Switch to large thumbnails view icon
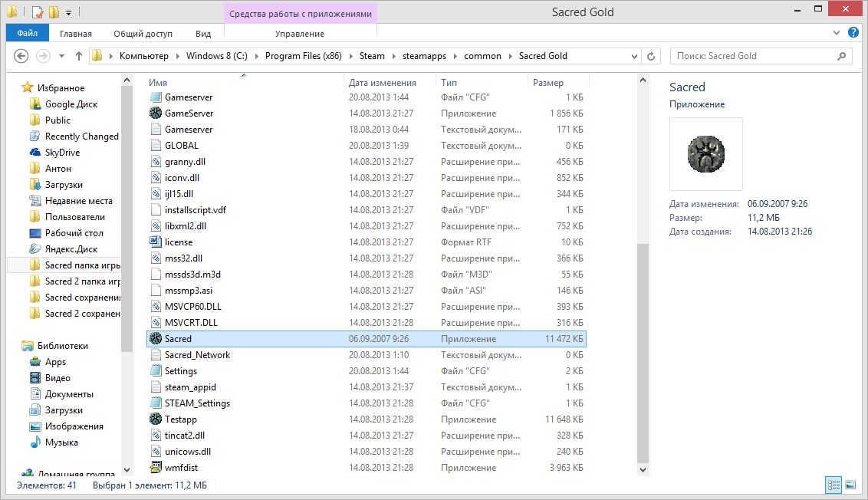This screenshot has height=500, width=868. tap(850, 485)
